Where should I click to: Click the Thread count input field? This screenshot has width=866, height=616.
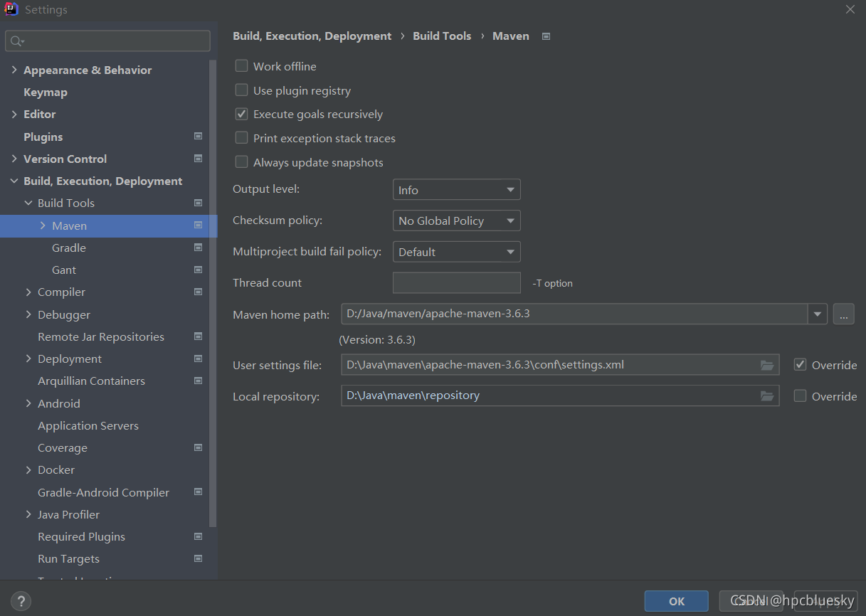(x=457, y=282)
